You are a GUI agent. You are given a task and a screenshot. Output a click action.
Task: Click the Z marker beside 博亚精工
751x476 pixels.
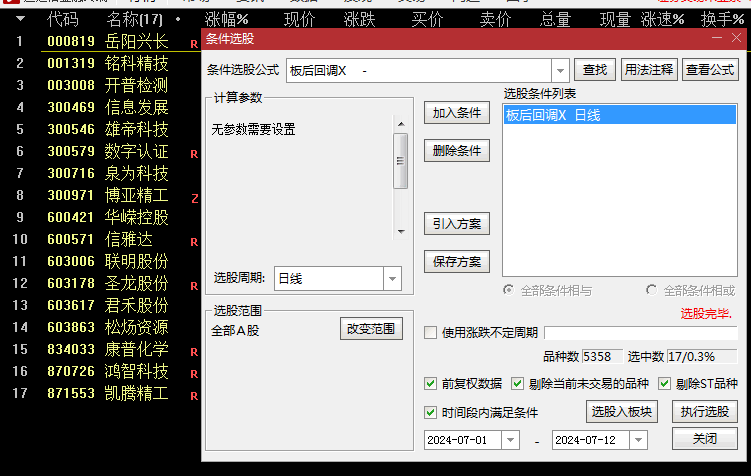[194, 198]
